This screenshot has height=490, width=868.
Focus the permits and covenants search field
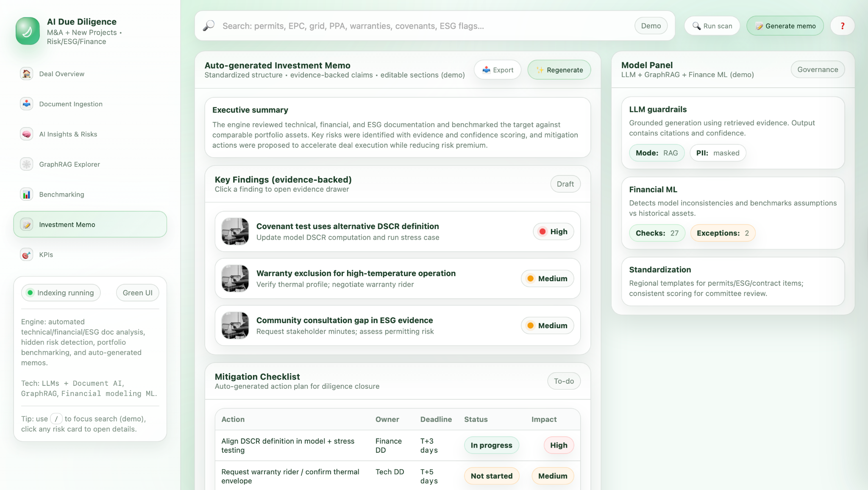pos(424,26)
